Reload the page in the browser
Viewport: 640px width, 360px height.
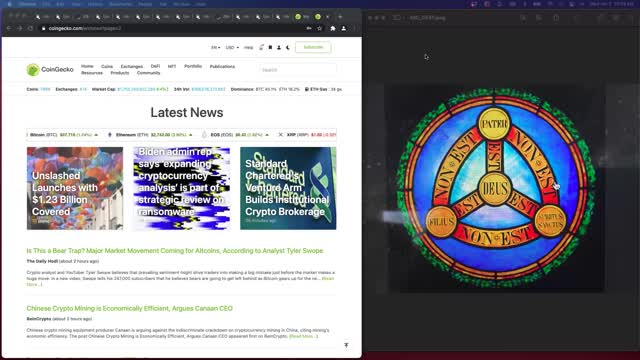pyautogui.click(x=30, y=29)
